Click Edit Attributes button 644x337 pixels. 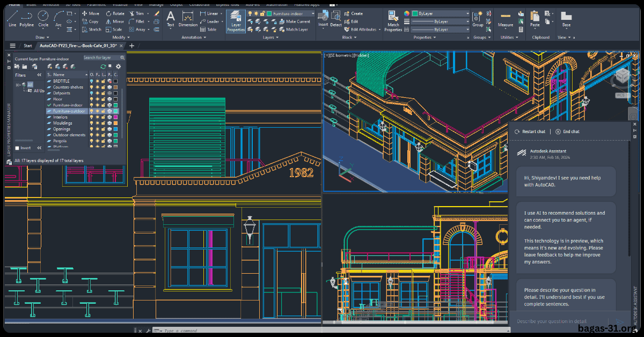tap(360, 30)
